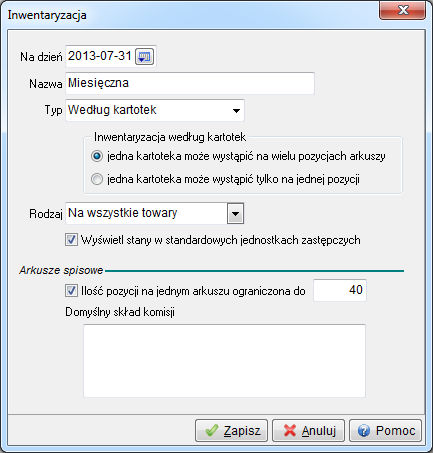Click the Domyślny skład komisji label
This screenshot has width=433, height=453.
120,312
